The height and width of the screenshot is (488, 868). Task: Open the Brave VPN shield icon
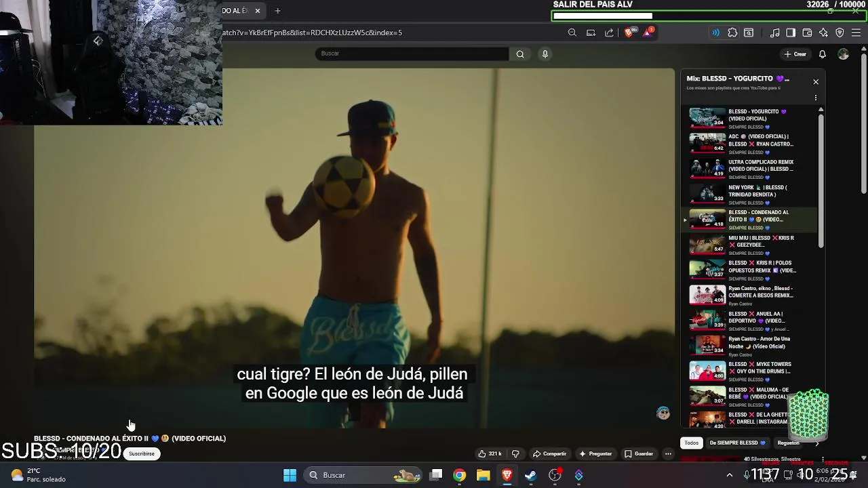[x=840, y=33]
